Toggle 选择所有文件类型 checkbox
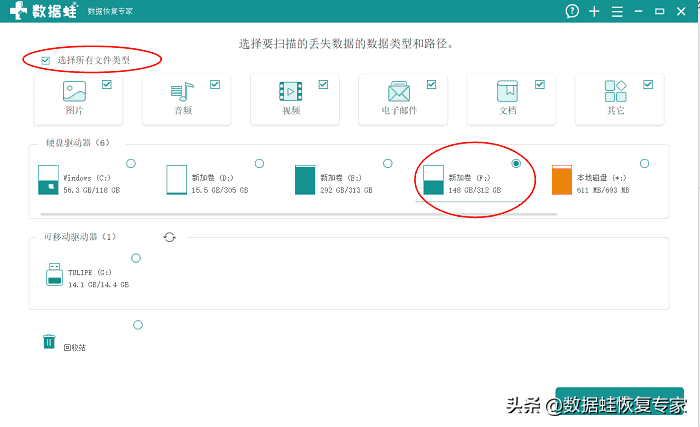The image size is (700, 427). (46, 61)
